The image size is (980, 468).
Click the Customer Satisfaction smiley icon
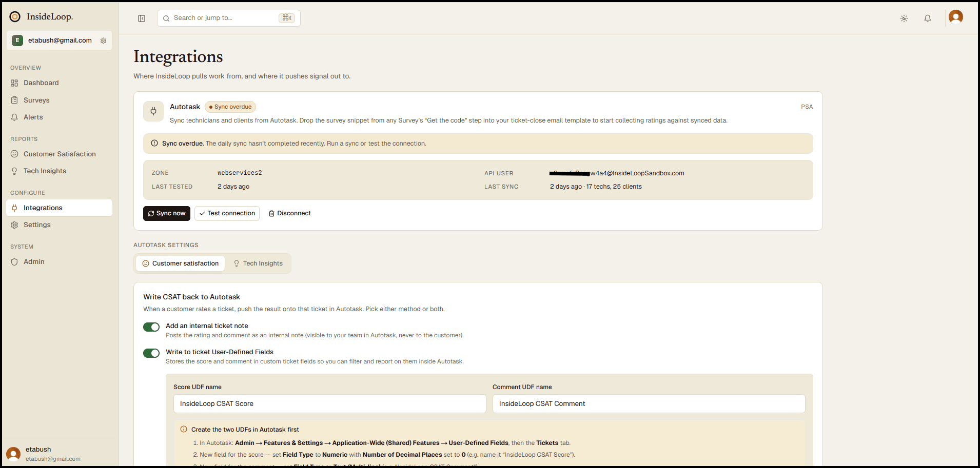tap(14, 154)
